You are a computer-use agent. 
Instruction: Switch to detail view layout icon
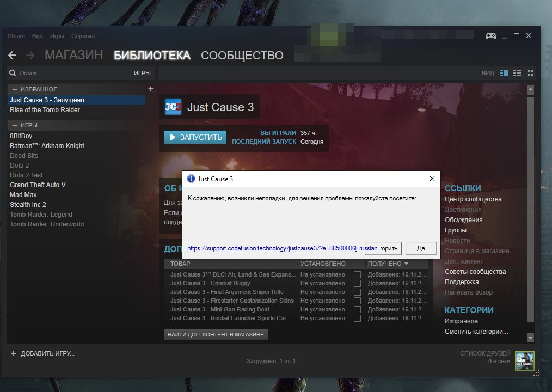coord(504,73)
